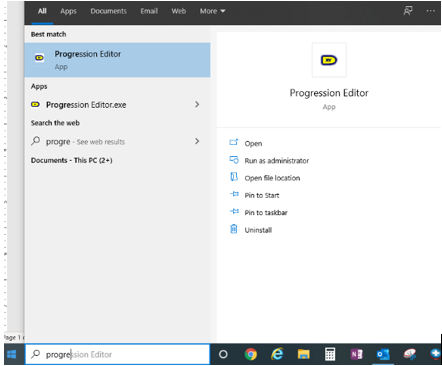442x366 pixels.
Task: Expand the progre web results arrow
Action: tap(197, 141)
